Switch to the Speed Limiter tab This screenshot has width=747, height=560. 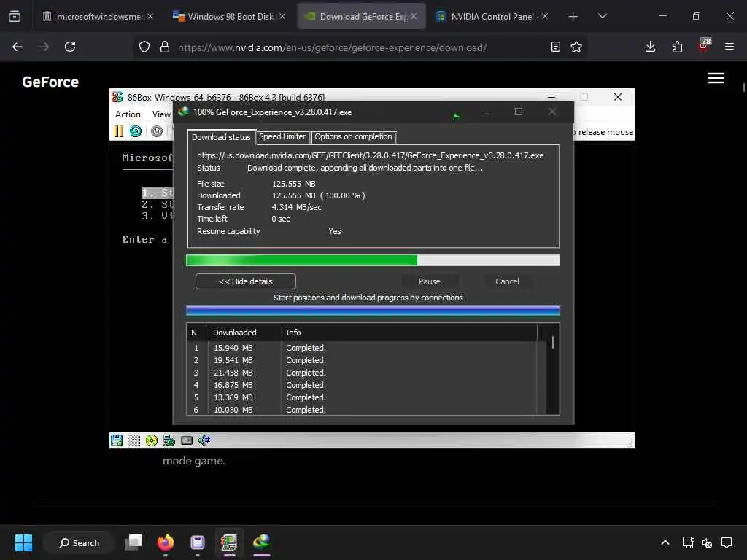(282, 136)
